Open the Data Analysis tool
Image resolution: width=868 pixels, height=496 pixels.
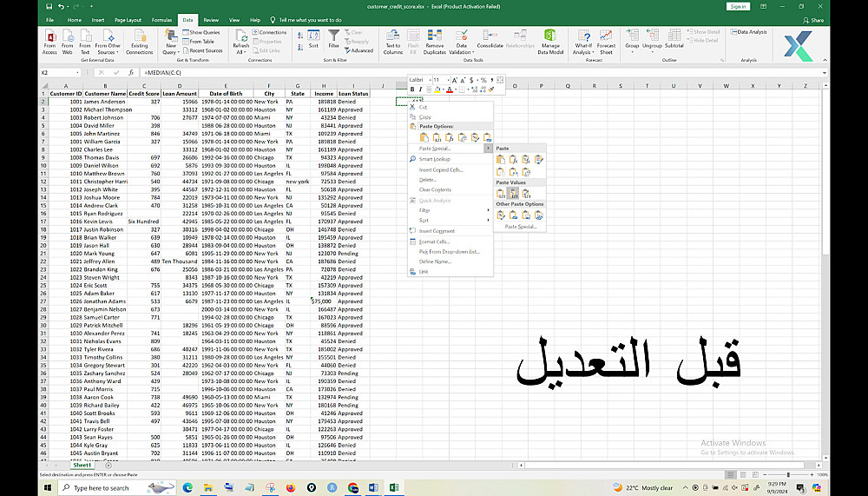pyautogui.click(x=748, y=32)
